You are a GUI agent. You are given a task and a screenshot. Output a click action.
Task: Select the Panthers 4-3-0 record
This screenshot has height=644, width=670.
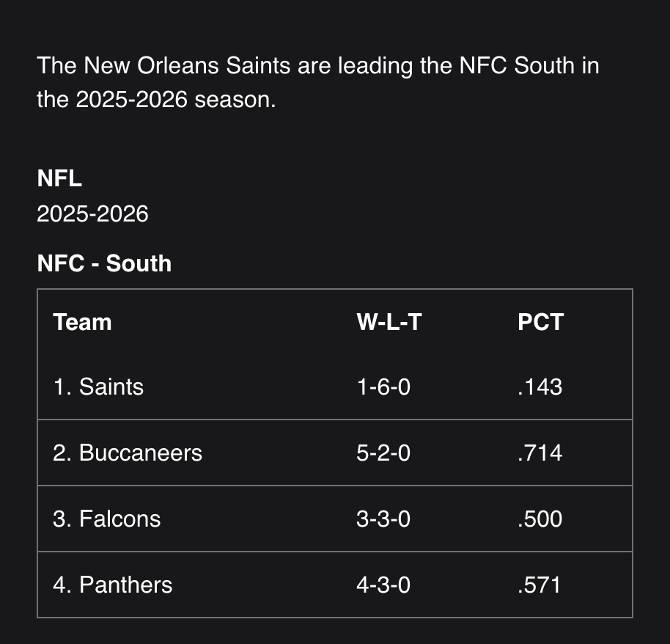(x=383, y=585)
